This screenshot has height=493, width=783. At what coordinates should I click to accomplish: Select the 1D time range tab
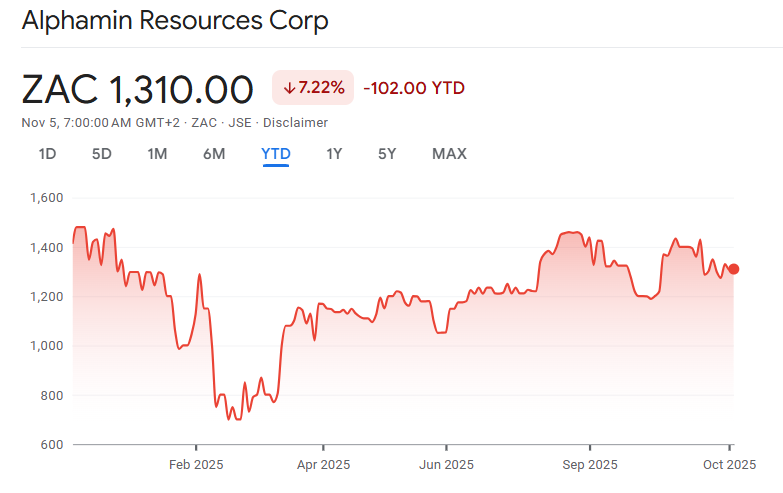point(47,154)
